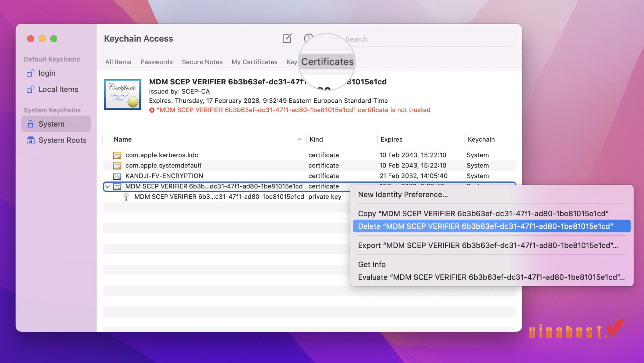This screenshot has width=644, height=363.
Task: Click the MDM SCEP VERIFIER certificate row icon
Action: click(117, 186)
